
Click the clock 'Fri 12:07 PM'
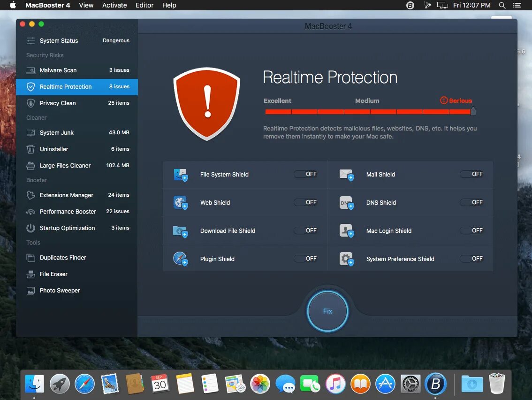[471, 5]
